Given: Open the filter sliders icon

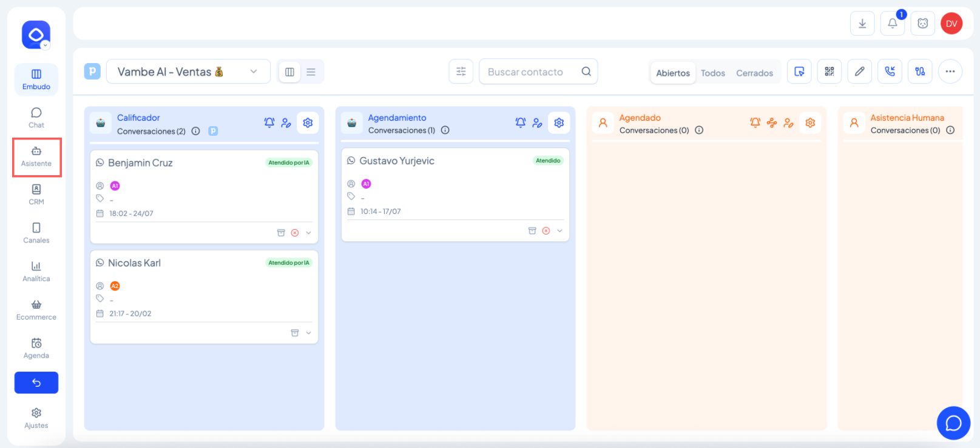Looking at the screenshot, I should (x=461, y=72).
